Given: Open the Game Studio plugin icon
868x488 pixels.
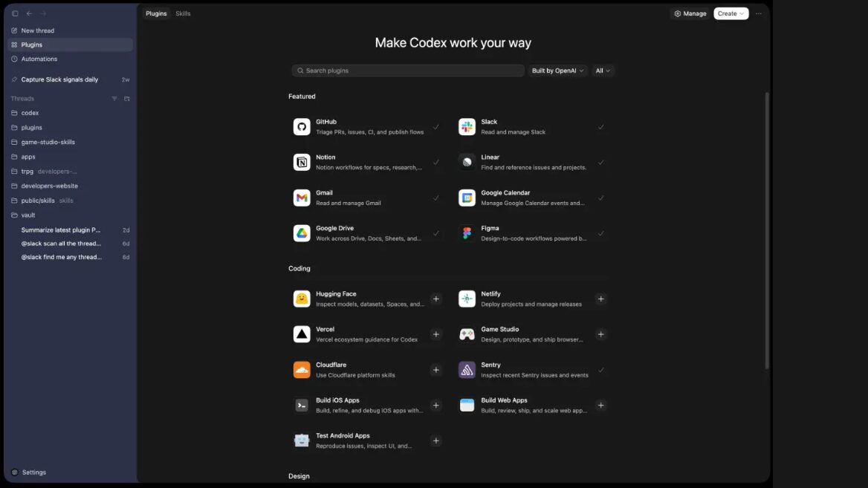Looking at the screenshot, I should (467, 334).
